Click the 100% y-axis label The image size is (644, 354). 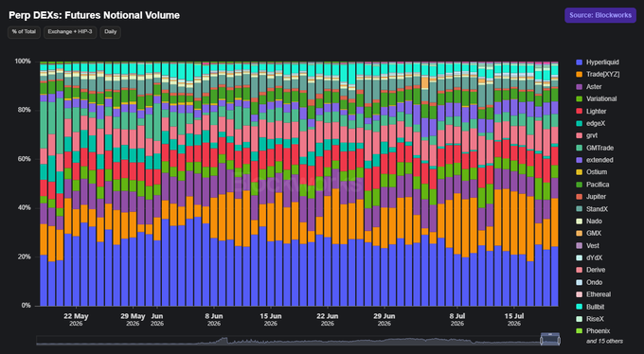23,62
